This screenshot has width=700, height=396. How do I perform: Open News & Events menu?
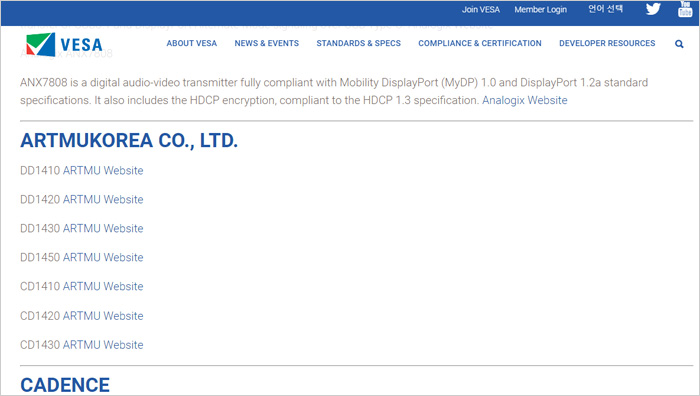tap(267, 43)
